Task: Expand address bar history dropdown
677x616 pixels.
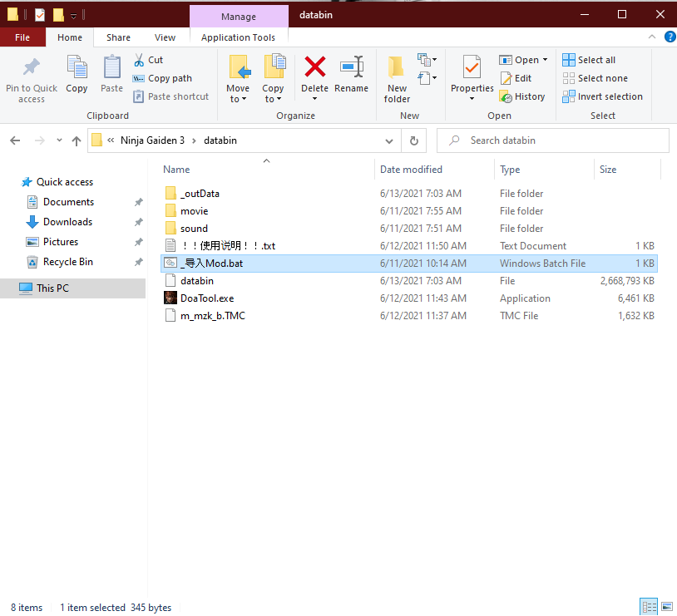Action: pyautogui.click(x=389, y=141)
